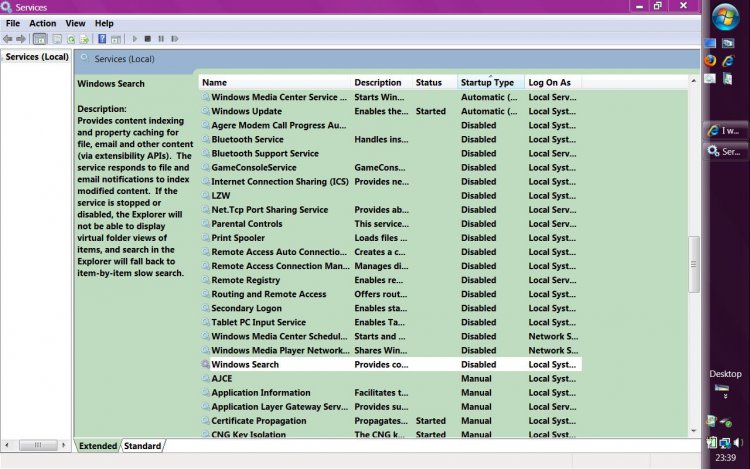The height and width of the screenshot is (469, 750).
Task: Sort services by Name column header
Action: pos(275,82)
